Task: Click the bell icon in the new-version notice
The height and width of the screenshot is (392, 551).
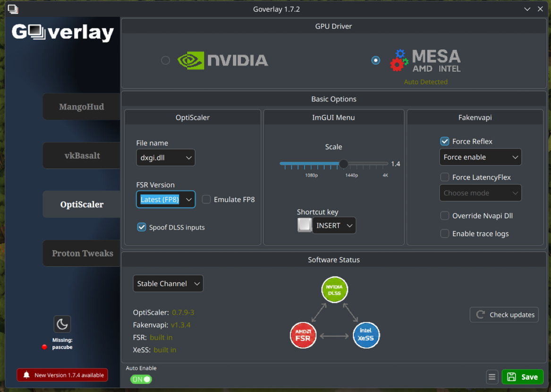Action: (26, 375)
